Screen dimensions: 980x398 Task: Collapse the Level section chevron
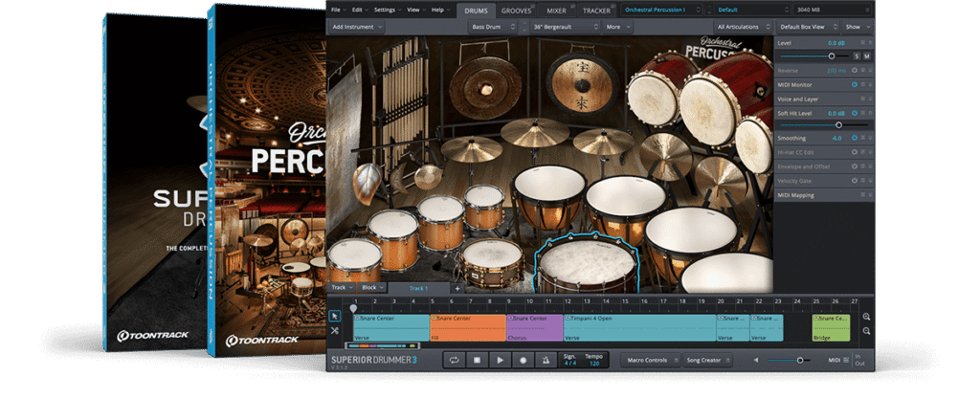pyautogui.click(x=870, y=42)
